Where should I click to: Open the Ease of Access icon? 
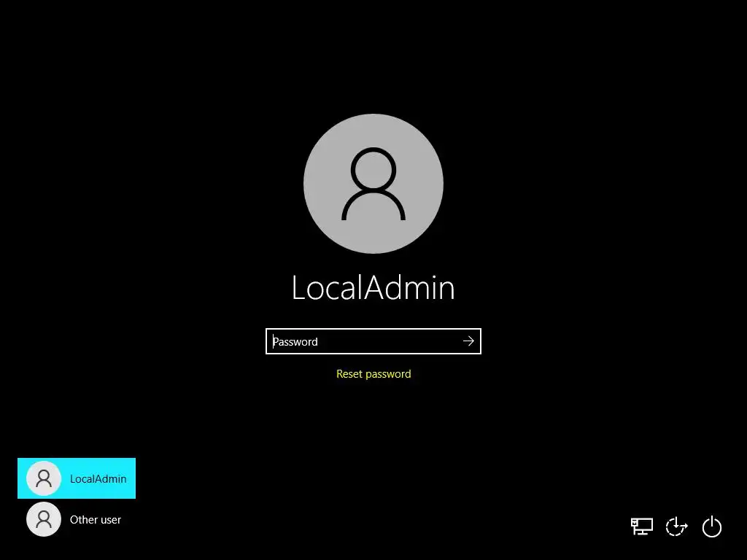(x=676, y=526)
